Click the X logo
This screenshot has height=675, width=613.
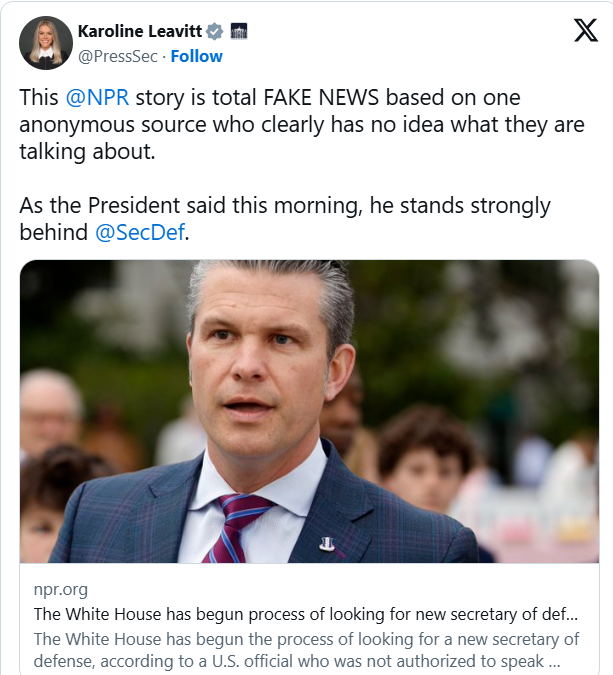coord(585,31)
